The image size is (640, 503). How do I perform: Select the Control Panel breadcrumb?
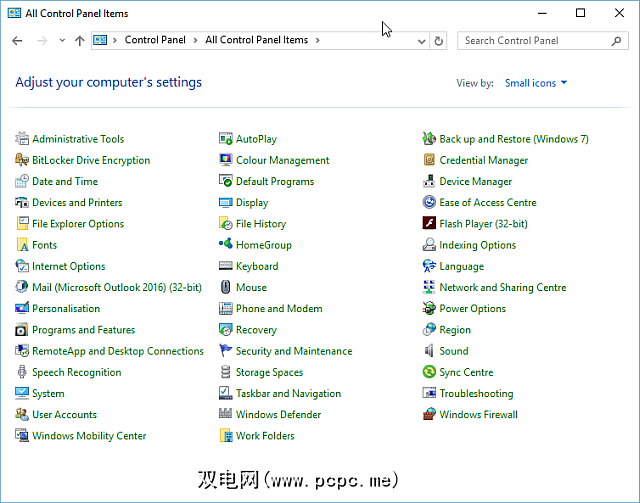(155, 40)
